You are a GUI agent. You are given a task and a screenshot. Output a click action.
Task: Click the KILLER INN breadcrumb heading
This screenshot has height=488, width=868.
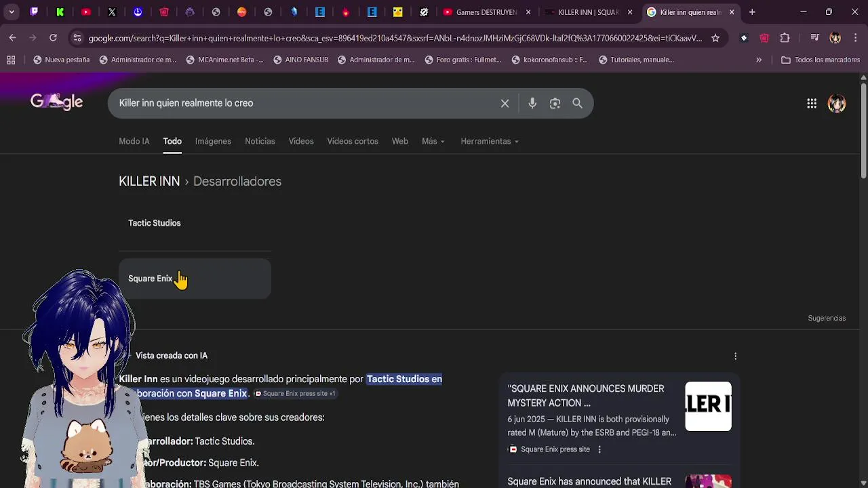[x=149, y=181]
